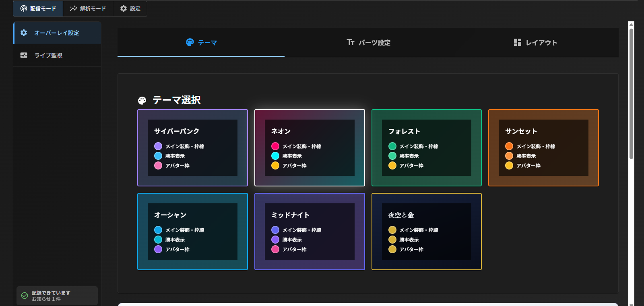Click the palette icon beside テーマ選択 heading
Screen dimensions: 644x306
click(x=142, y=100)
